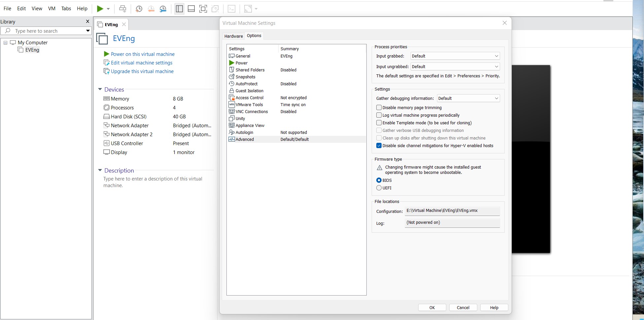
Task: Toggle the Library sidebar view icon
Action: click(179, 9)
